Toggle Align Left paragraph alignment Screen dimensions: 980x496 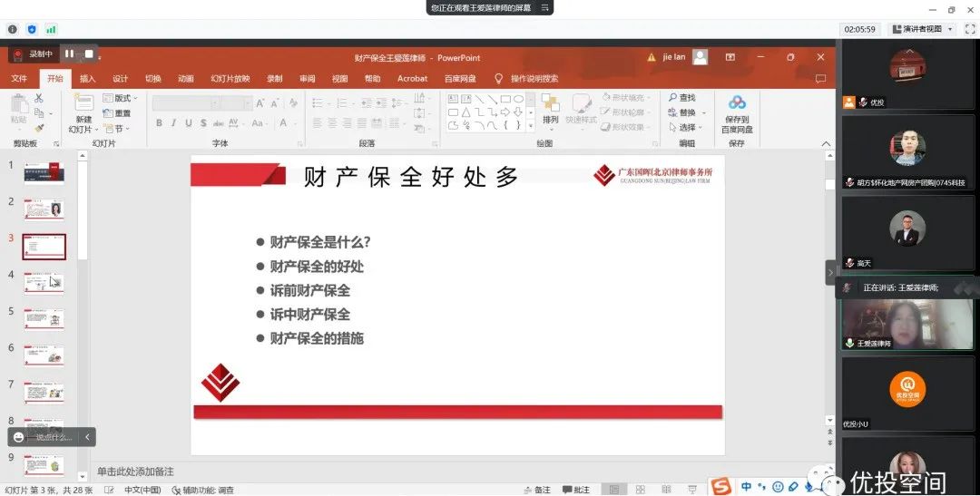[317, 123]
